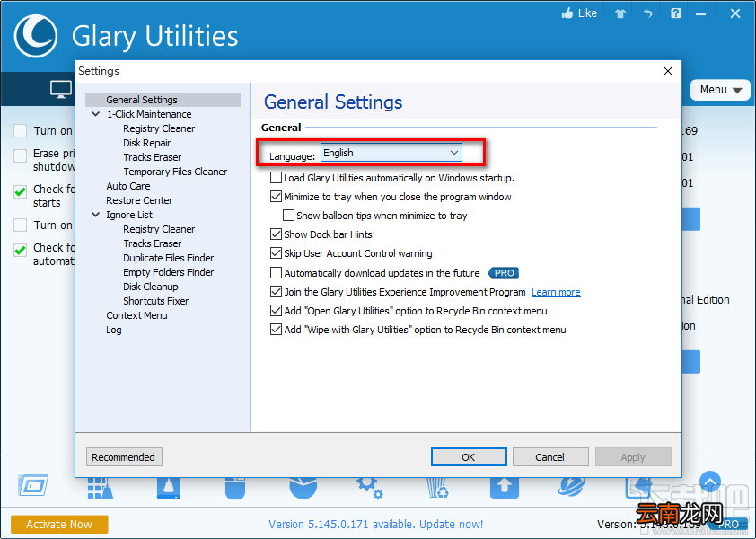Uncheck Minimize to tray when closing window

coord(276,197)
